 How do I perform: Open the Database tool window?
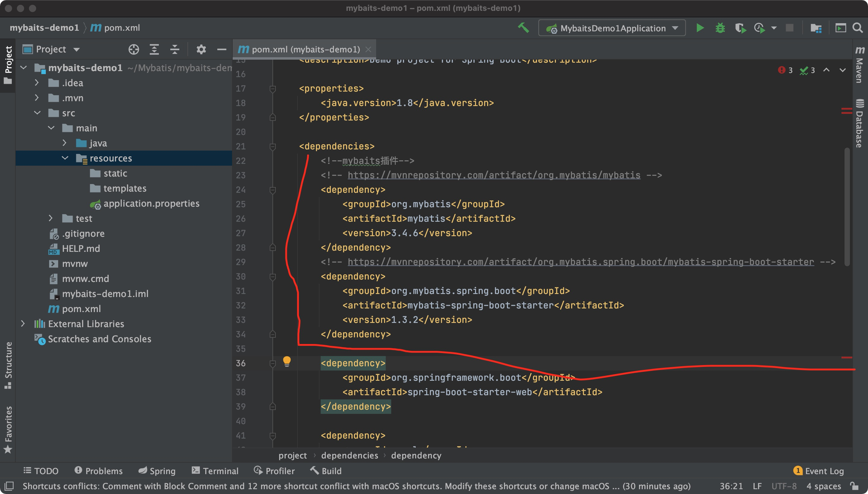coord(860,123)
